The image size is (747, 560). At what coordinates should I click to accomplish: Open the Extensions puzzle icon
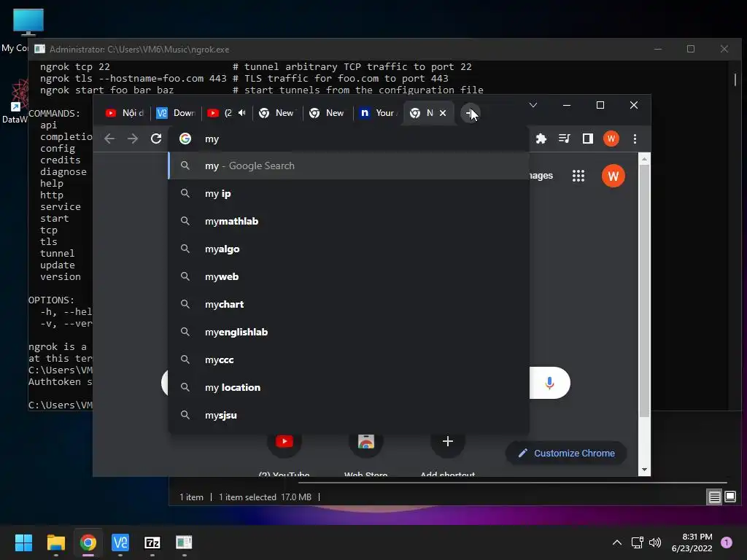pos(541,139)
